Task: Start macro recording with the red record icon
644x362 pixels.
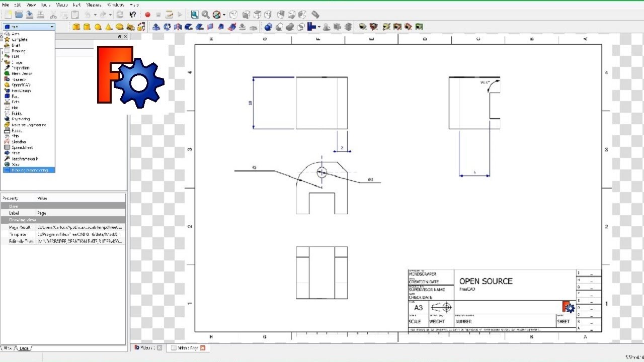Action: point(147,15)
